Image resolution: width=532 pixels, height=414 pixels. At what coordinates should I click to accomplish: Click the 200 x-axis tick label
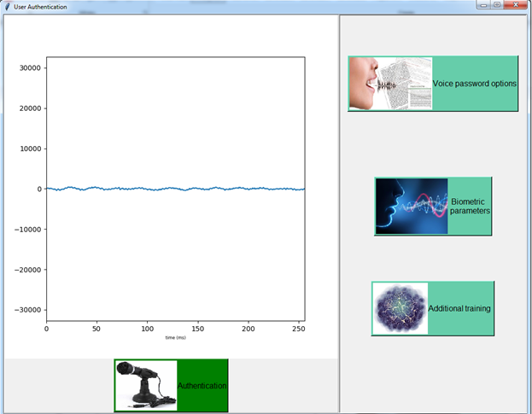click(x=248, y=329)
